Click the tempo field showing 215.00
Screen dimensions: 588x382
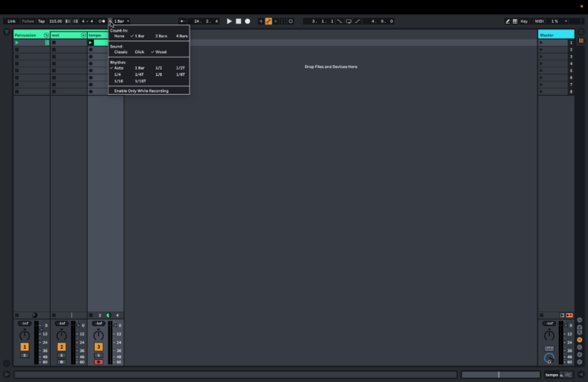pos(55,21)
